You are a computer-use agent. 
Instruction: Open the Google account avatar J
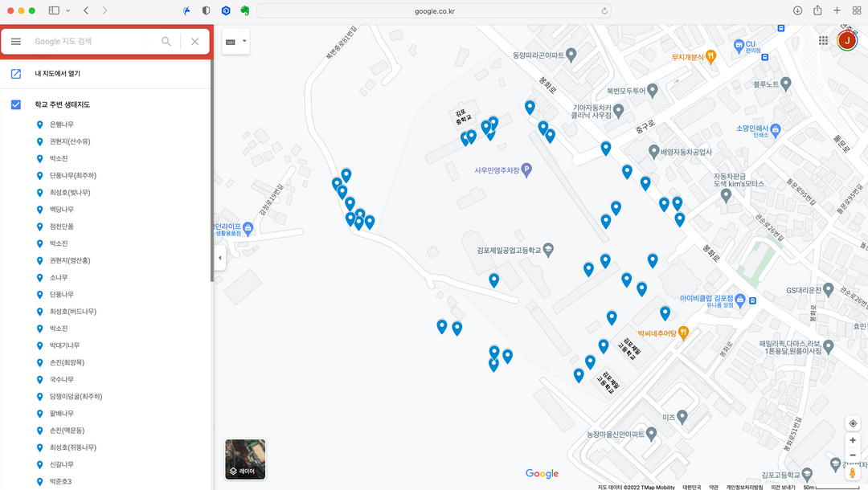(847, 40)
